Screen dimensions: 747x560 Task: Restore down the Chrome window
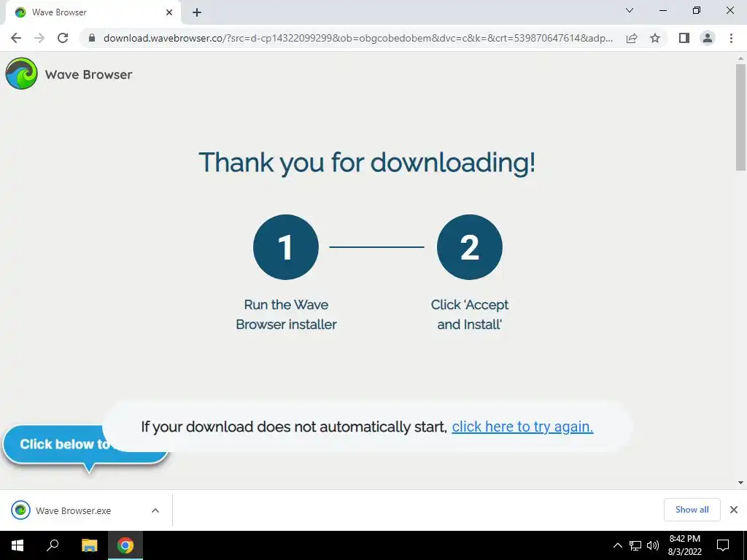[697, 10]
